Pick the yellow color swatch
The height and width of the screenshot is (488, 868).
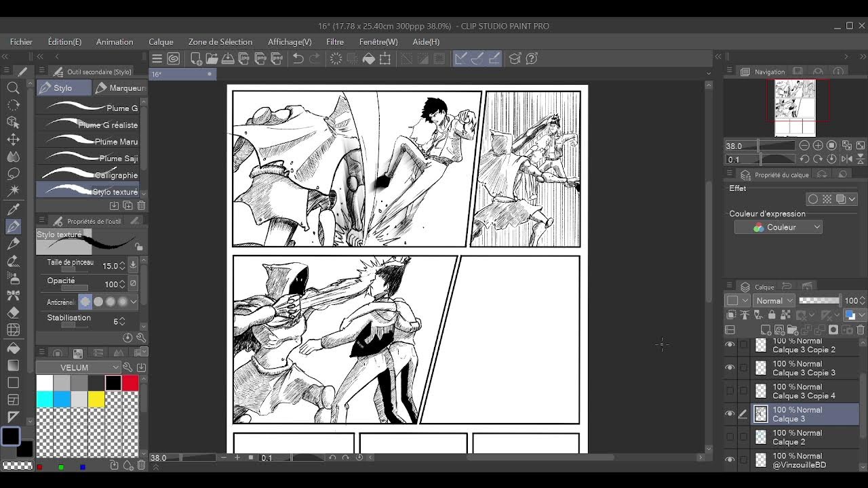(96, 400)
